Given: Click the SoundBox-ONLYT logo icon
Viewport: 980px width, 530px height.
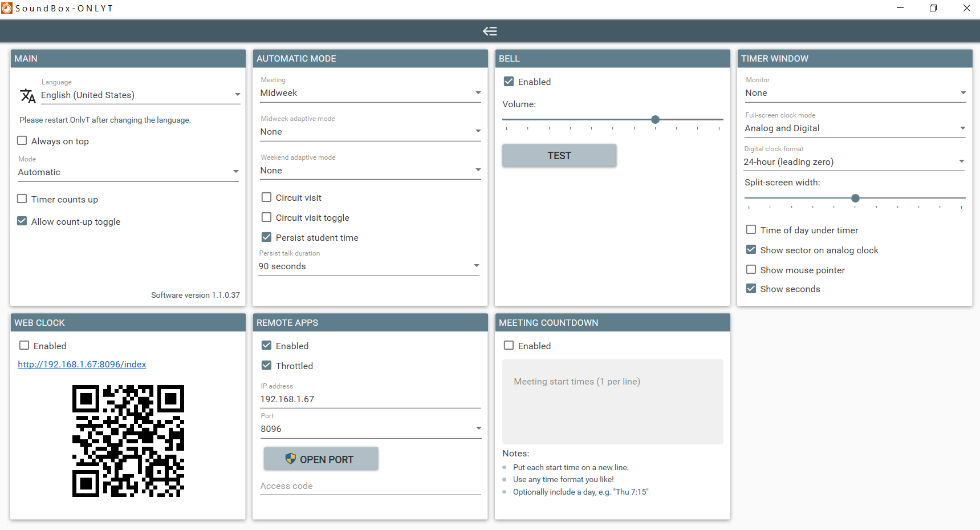Looking at the screenshot, I should tap(7, 8).
